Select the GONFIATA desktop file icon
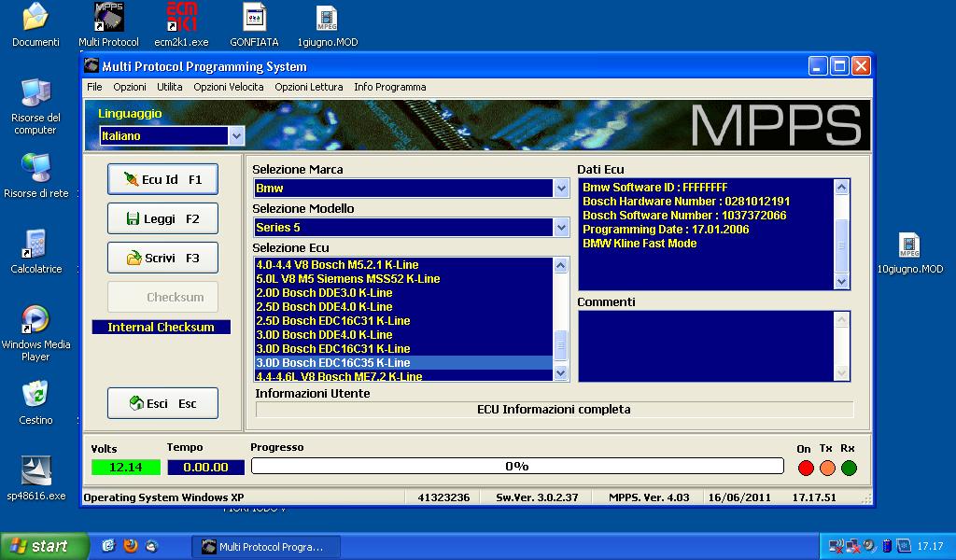Viewport: 956px width, 560px height. (x=254, y=17)
